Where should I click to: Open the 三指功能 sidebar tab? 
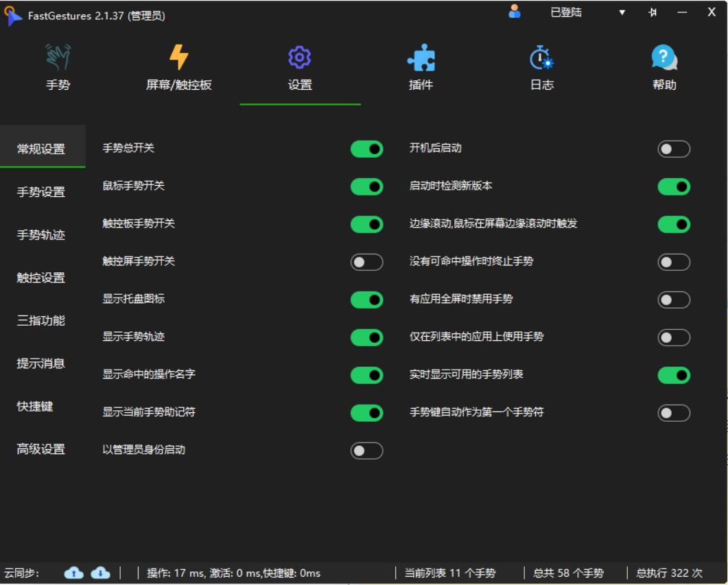(41, 320)
